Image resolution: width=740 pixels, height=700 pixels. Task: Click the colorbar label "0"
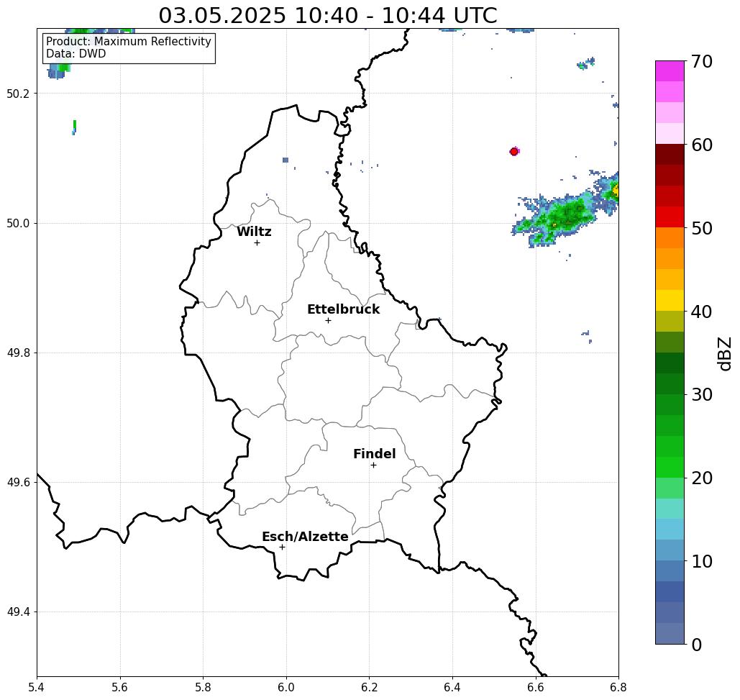[697, 645]
